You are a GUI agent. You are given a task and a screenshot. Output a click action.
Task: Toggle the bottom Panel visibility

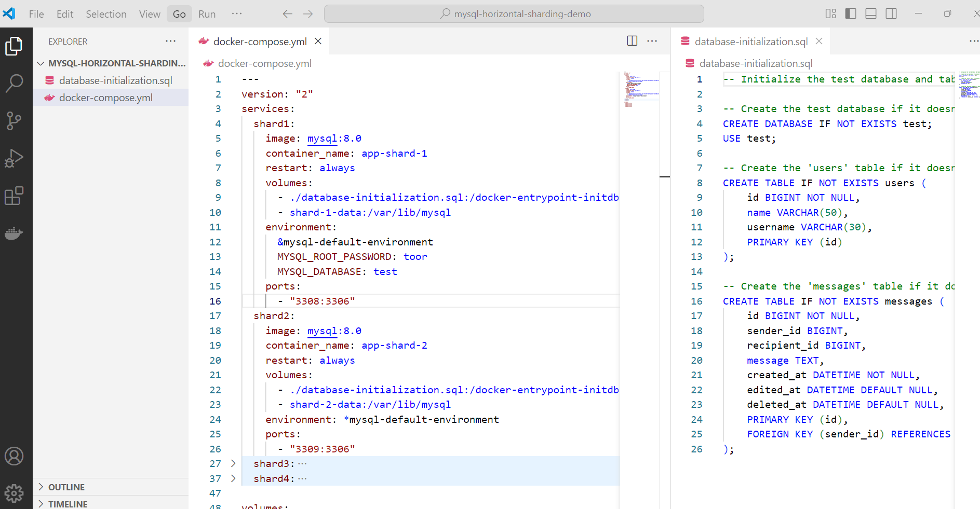(x=871, y=14)
